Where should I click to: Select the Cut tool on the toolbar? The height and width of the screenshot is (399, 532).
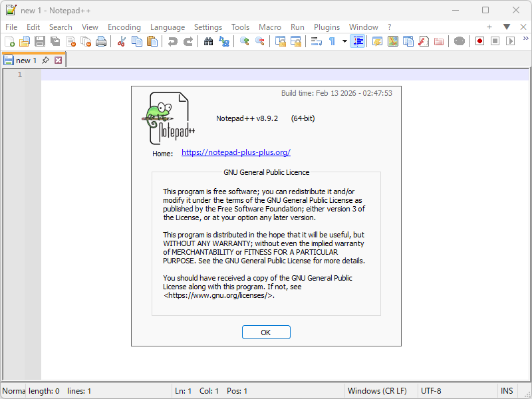pyautogui.click(x=122, y=41)
